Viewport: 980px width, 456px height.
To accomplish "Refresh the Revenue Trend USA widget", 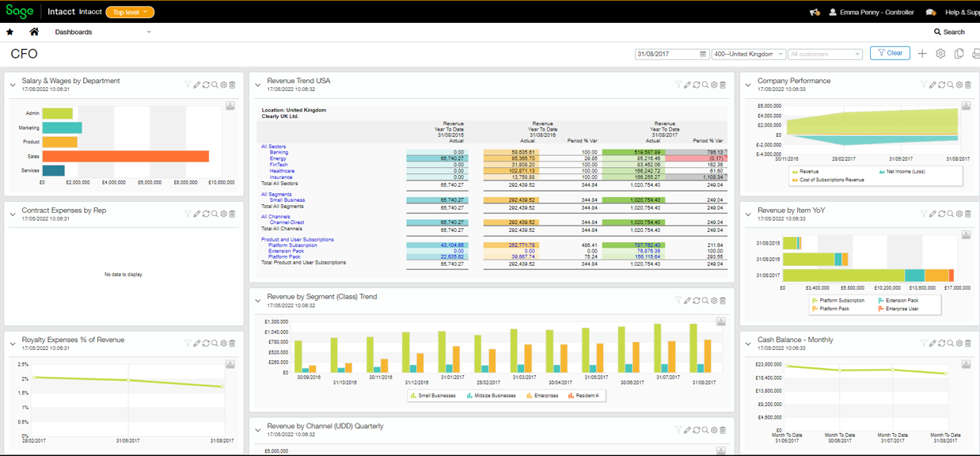I will pos(697,84).
